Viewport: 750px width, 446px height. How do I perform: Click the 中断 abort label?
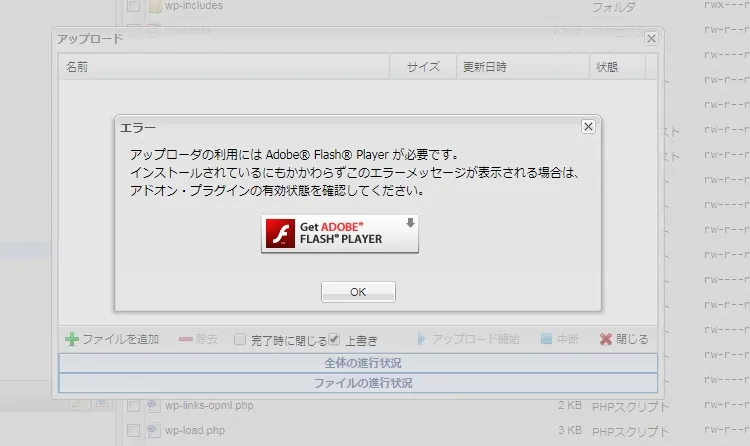(x=568, y=339)
